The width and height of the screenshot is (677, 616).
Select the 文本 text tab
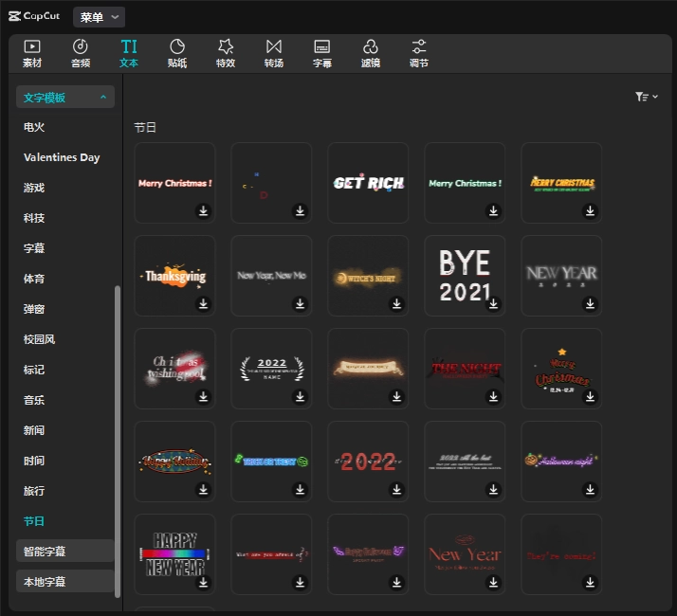[129, 53]
